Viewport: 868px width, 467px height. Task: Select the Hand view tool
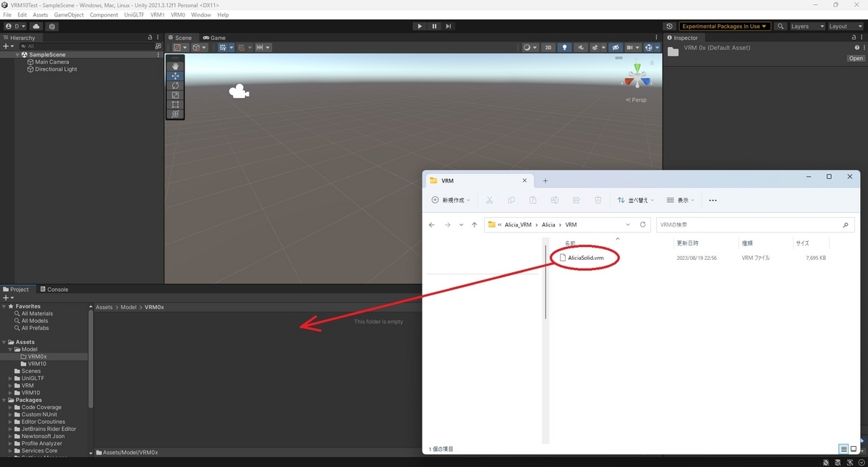click(x=175, y=66)
